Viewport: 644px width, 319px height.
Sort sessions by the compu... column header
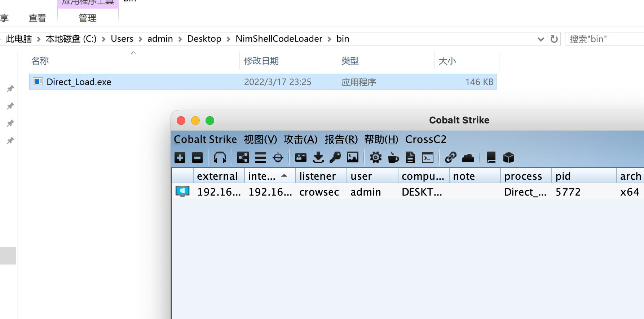pos(424,176)
